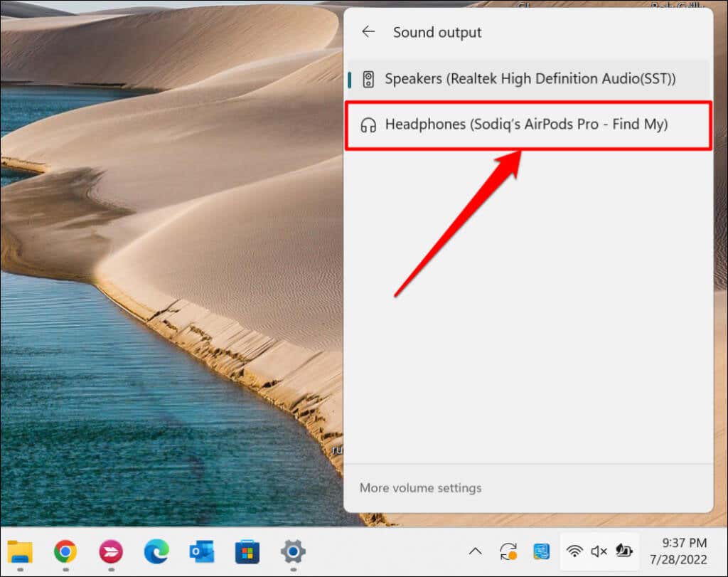
Task: Click the blue monitor tray icon
Action: [542, 551]
